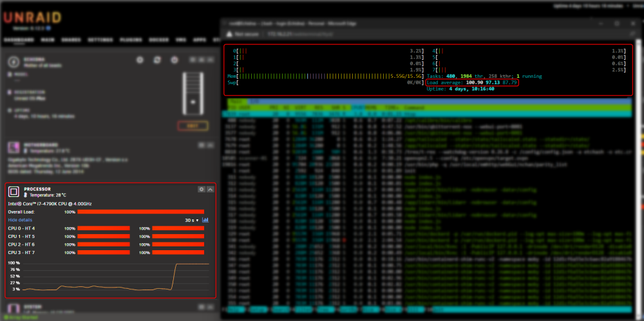This screenshot has width=644, height=321.
Task: Click the Mem meter in htop
Action: [325, 77]
